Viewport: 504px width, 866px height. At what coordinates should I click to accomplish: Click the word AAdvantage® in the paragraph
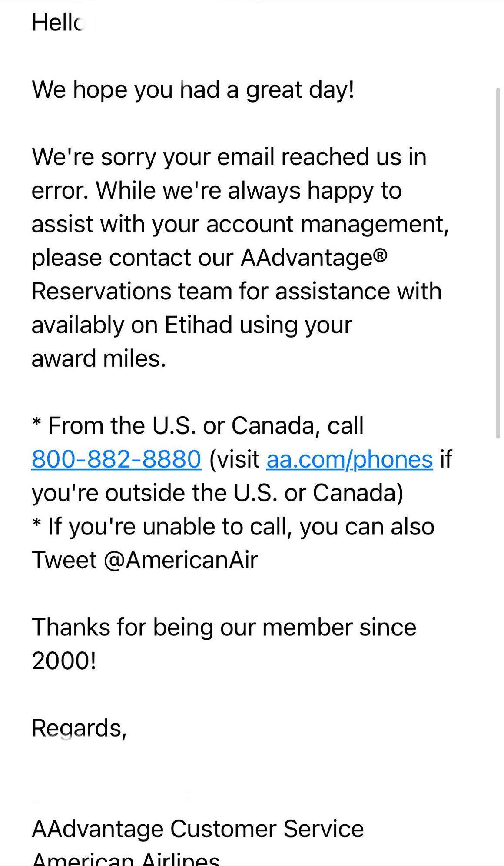(x=314, y=258)
